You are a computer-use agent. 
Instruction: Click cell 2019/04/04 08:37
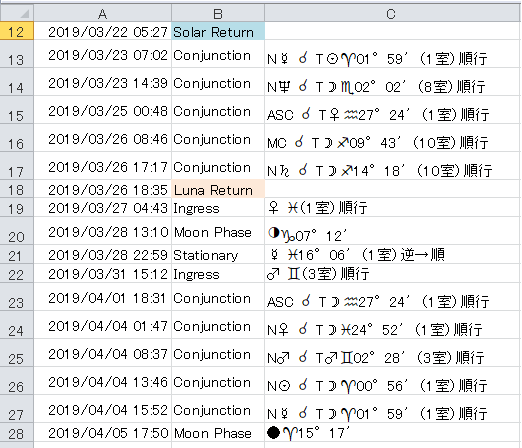coord(102,353)
